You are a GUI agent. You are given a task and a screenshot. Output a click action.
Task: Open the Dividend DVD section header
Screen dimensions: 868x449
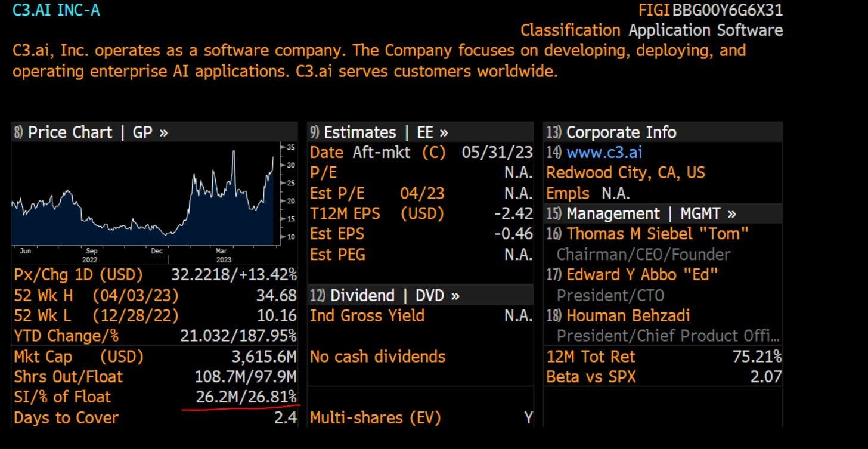421,295
